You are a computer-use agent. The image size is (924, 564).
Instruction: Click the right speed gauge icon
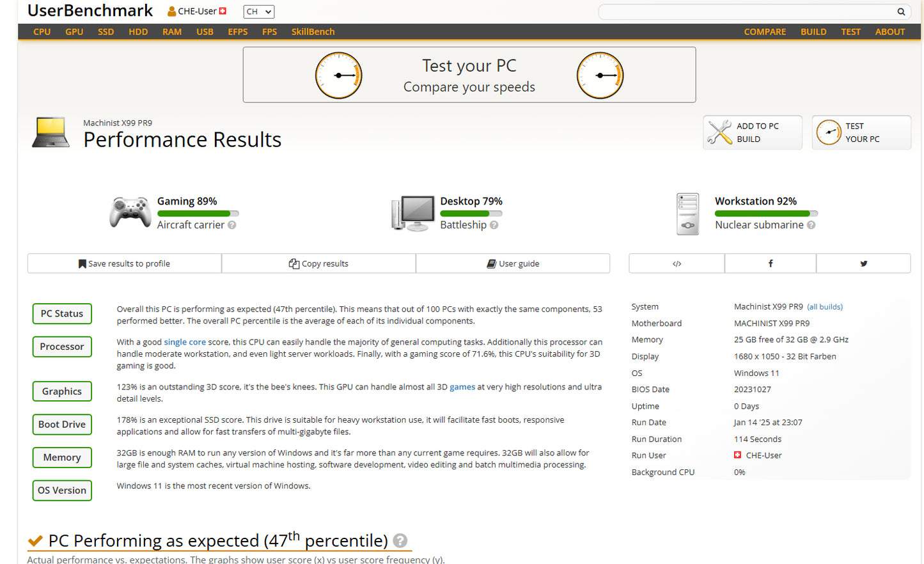tap(600, 75)
